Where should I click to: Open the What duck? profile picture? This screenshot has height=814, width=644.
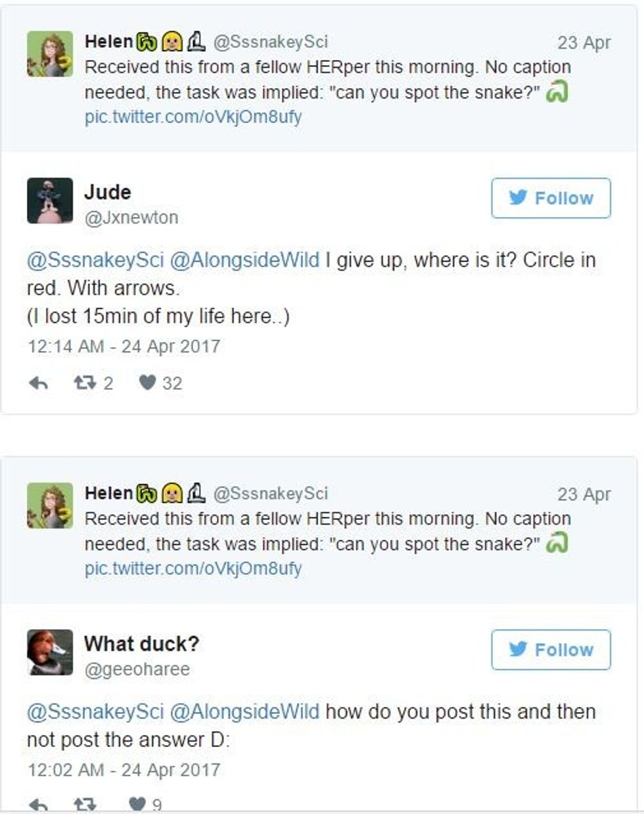[50, 652]
